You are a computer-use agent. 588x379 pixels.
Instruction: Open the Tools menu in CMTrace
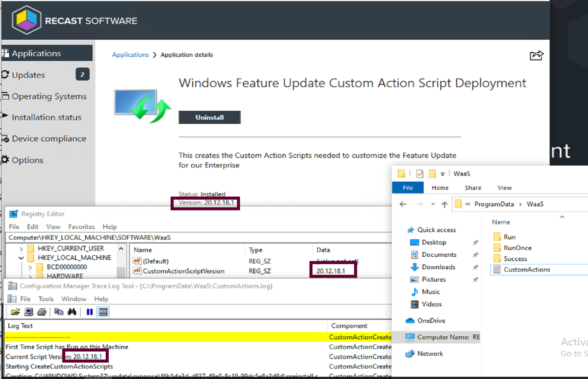tap(46, 299)
